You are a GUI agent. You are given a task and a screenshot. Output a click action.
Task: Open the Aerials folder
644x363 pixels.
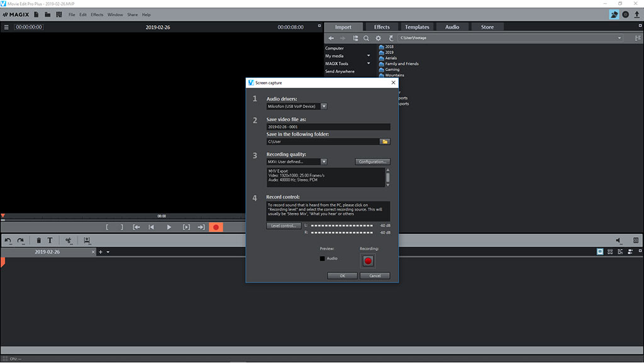[388, 59]
